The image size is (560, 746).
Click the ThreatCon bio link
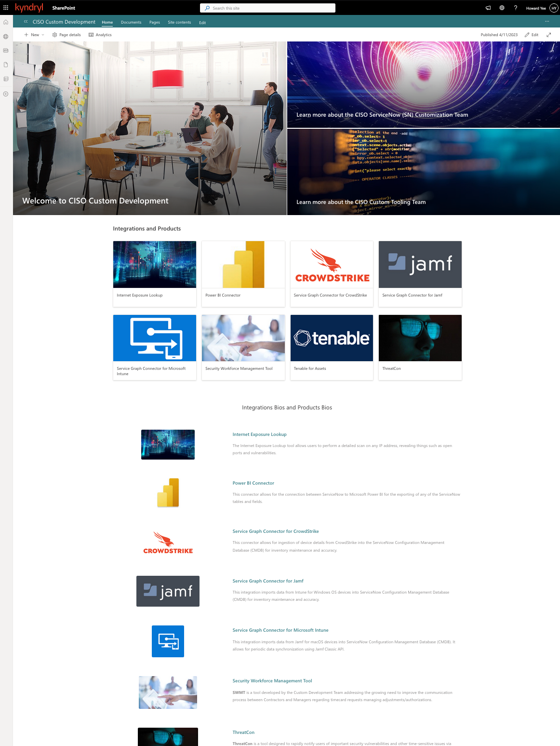(x=243, y=732)
